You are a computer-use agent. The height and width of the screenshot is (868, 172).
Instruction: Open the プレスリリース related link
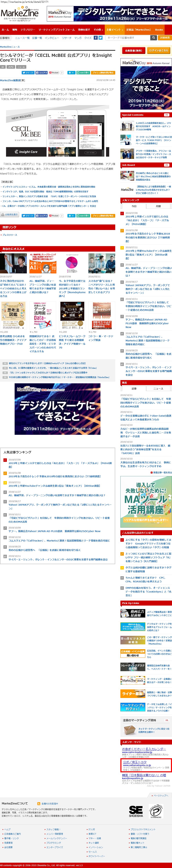[x=10, y=235]
